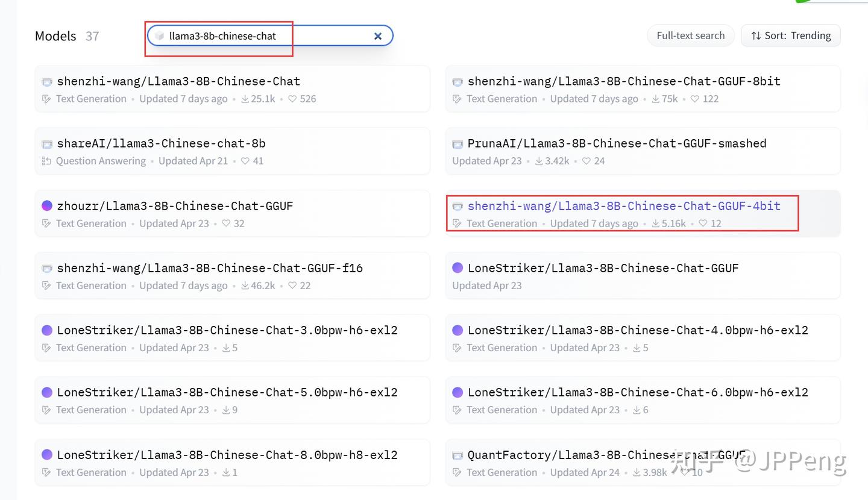868x500 pixels.
Task: Open LoneStriker 5.0bpw-h6-exl2 model
Action: pos(232,399)
